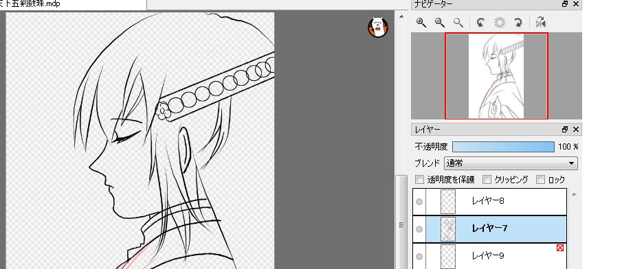Click レイヤー9 thumbnail
The image size is (644, 269).
tap(447, 257)
